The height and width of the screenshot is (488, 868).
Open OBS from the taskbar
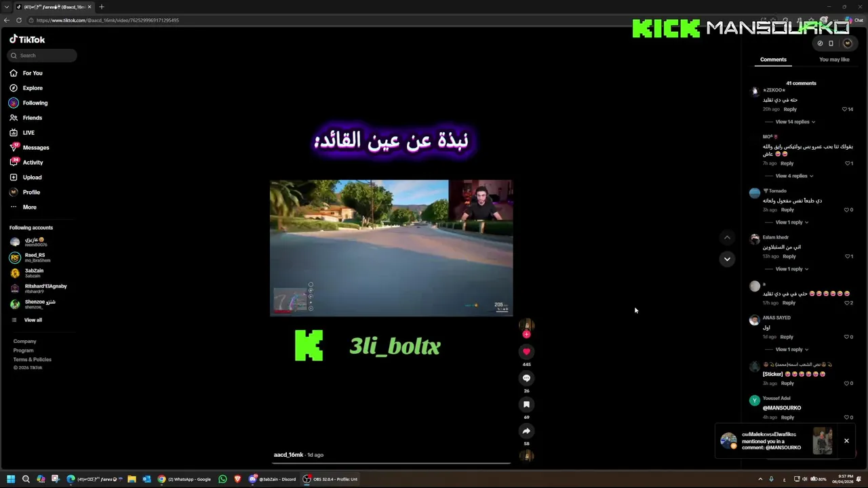(331, 479)
